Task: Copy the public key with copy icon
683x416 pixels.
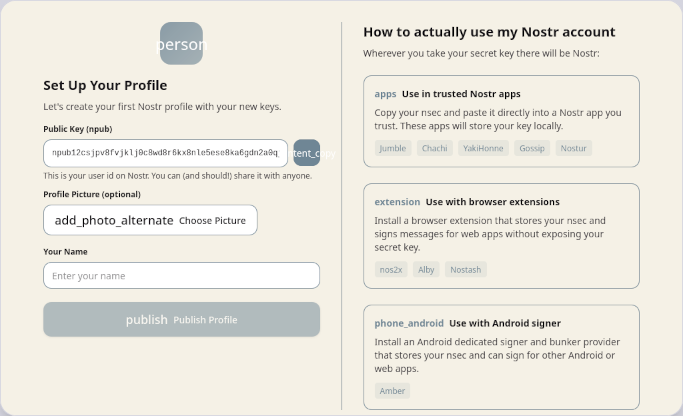Action: (x=307, y=153)
